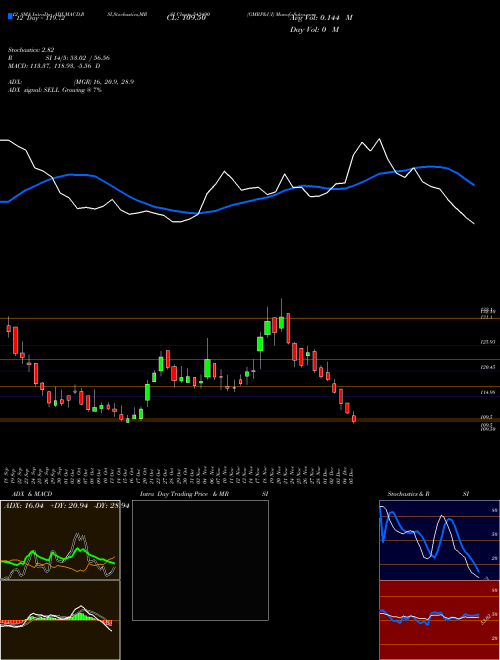This screenshot has height=660, width=500.
Task: Select the 'Avg Vol: 0.144 M' label
Action: pyautogui.click(x=321, y=18)
